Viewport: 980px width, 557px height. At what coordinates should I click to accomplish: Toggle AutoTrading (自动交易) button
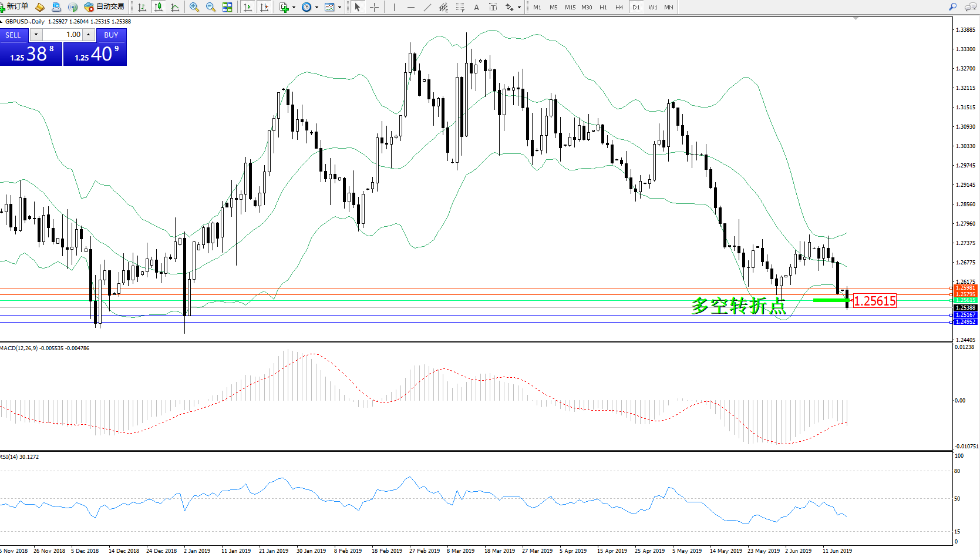point(105,6)
